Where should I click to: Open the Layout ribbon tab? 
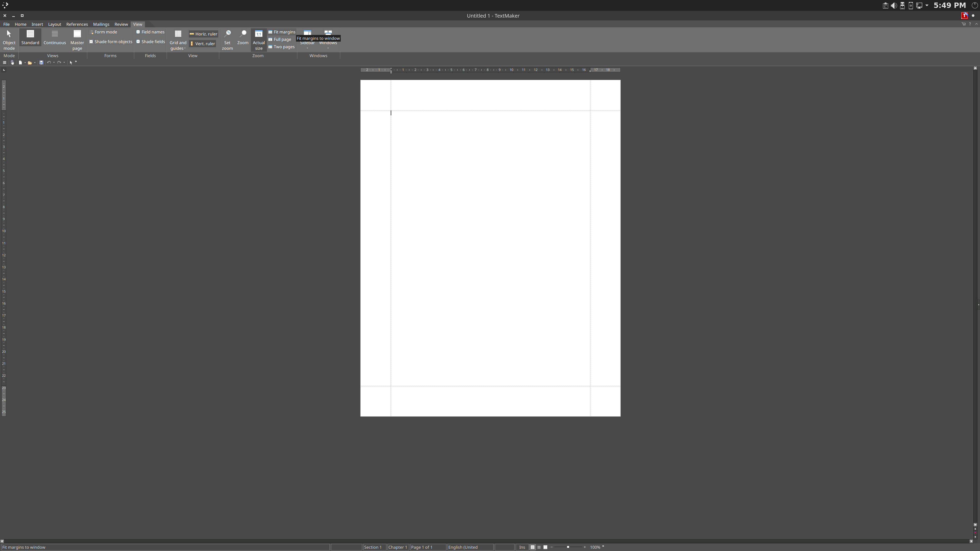pyautogui.click(x=54, y=24)
